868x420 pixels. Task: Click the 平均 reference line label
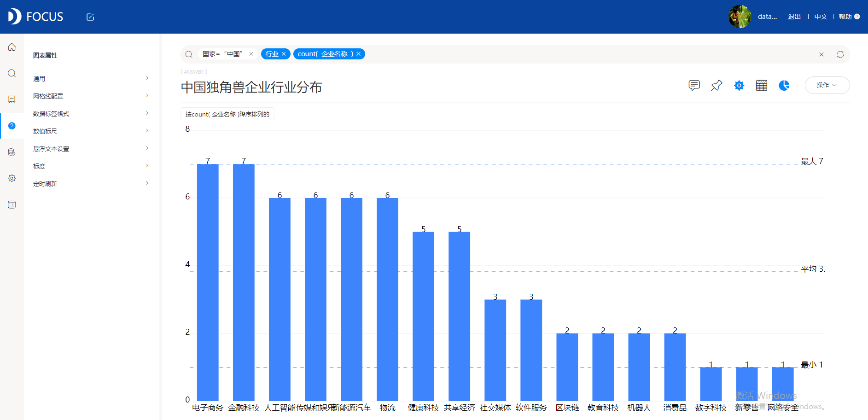pyautogui.click(x=813, y=268)
